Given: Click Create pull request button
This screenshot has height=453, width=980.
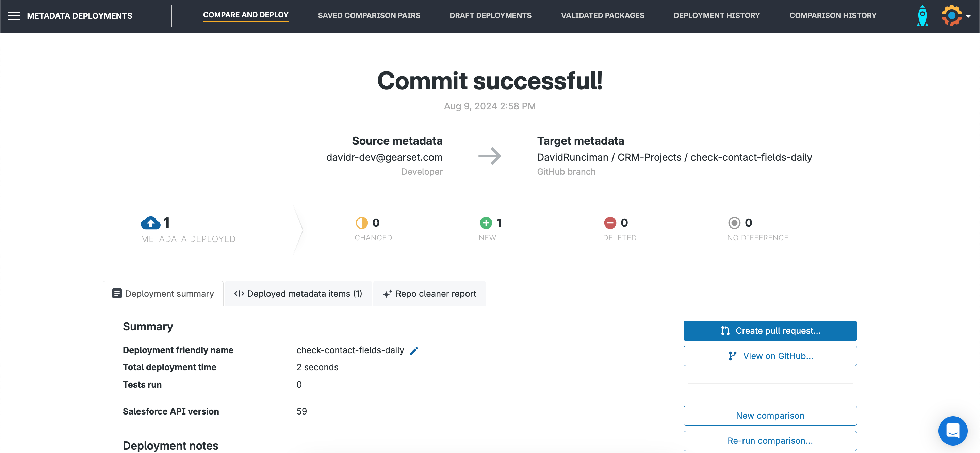Looking at the screenshot, I should (770, 331).
